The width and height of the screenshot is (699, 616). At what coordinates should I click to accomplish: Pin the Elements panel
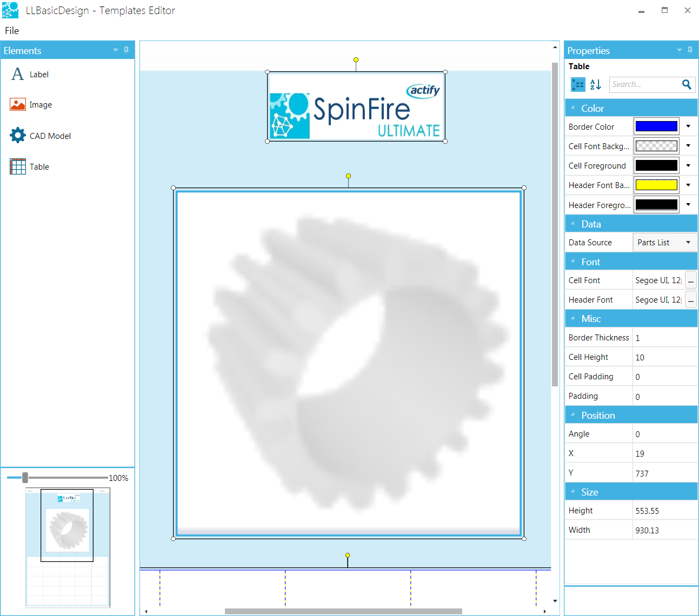(127, 50)
